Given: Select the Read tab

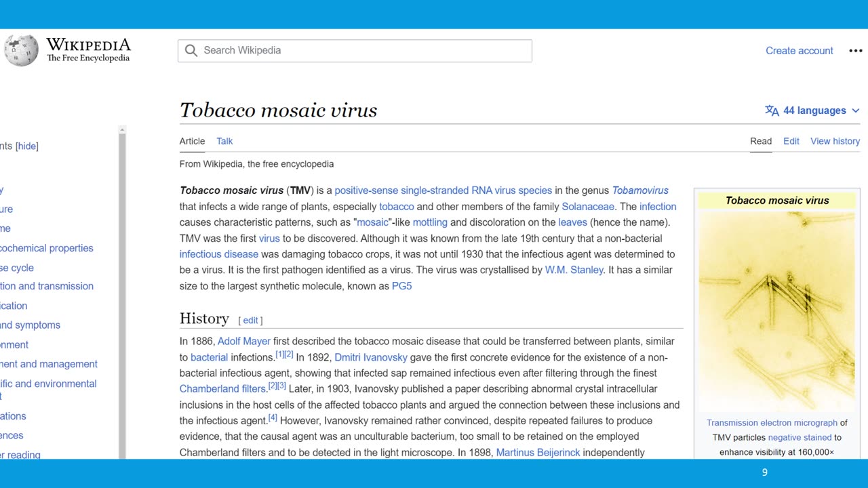Looking at the screenshot, I should tap(761, 141).
